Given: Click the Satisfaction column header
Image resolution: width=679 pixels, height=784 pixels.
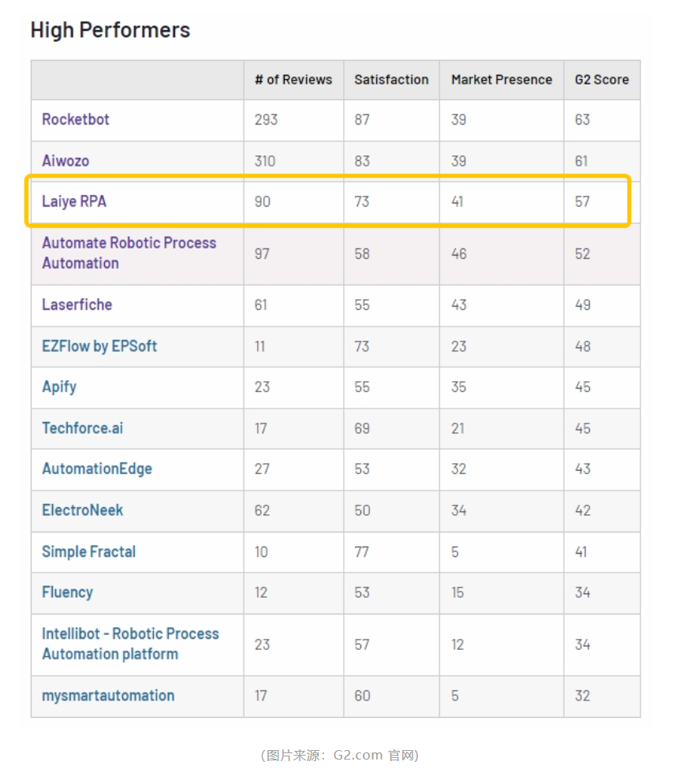Looking at the screenshot, I should click(391, 80).
